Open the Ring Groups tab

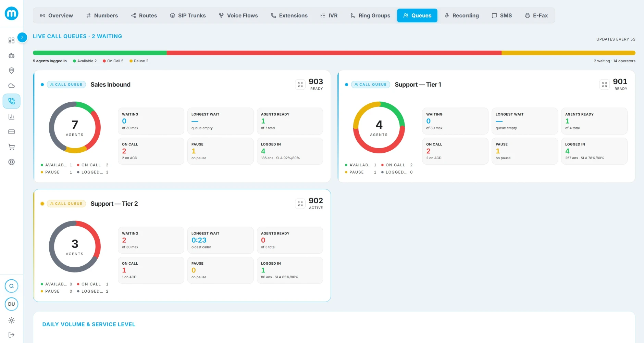click(370, 15)
